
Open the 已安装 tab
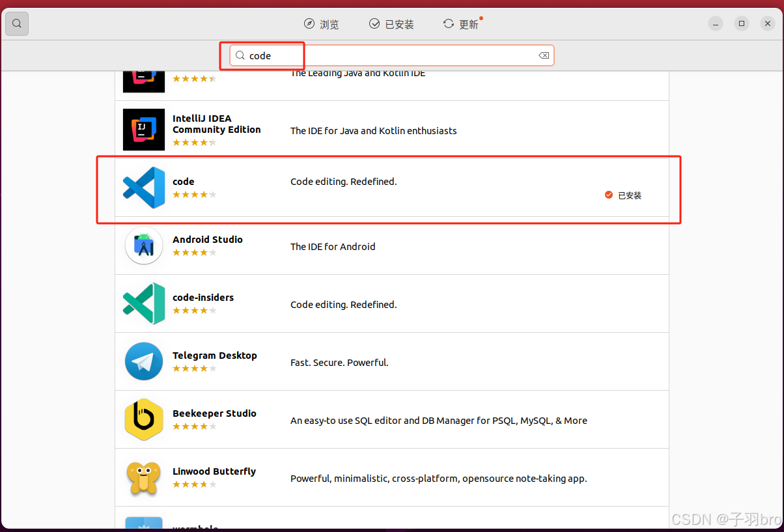(x=391, y=24)
